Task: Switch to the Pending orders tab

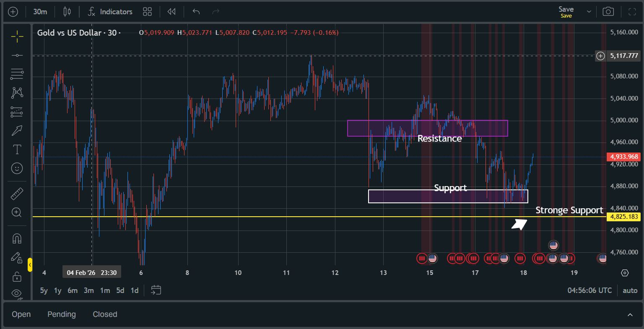Action: 62,314
